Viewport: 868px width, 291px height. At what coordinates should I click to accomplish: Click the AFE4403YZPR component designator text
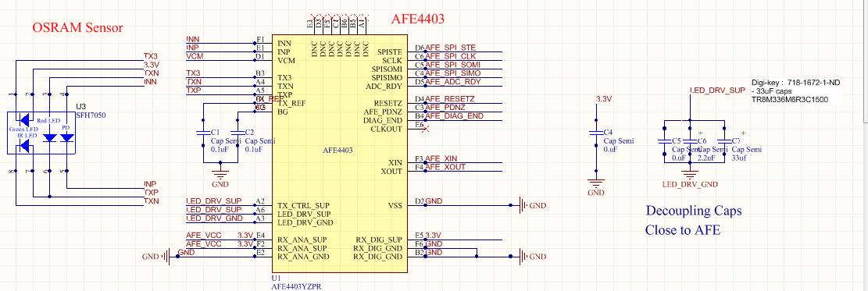(x=297, y=286)
